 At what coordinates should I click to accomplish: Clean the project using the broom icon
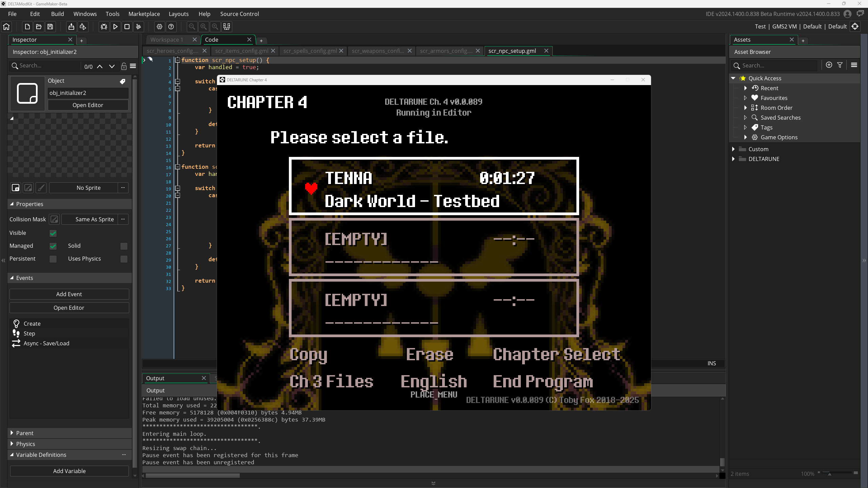point(138,26)
